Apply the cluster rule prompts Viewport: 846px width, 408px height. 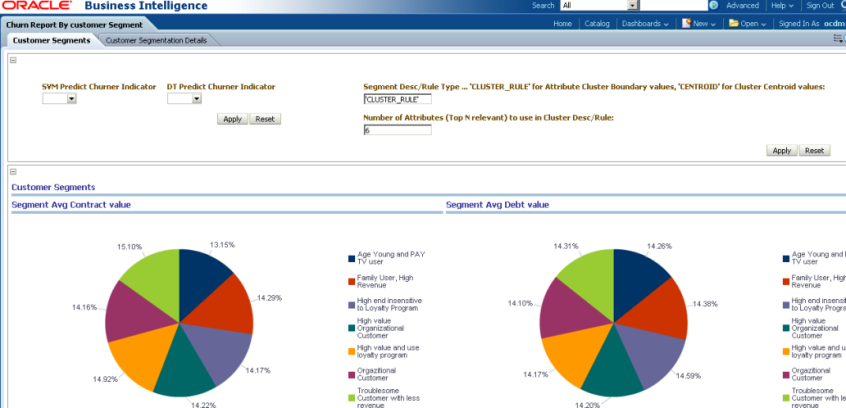point(781,151)
